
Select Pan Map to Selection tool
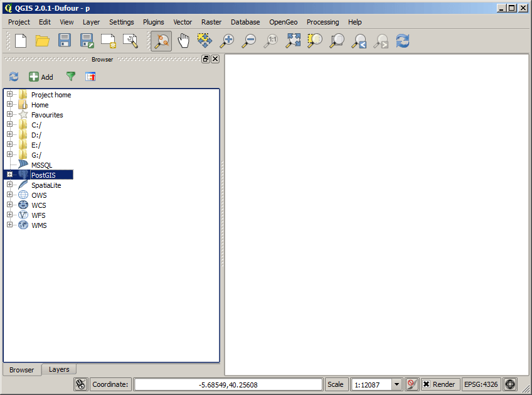[x=205, y=40]
